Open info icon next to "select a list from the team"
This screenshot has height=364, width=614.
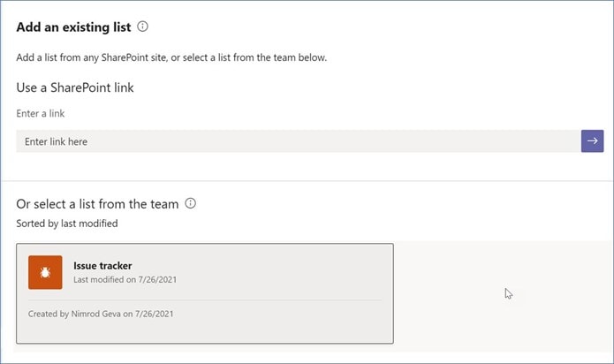(x=190, y=203)
